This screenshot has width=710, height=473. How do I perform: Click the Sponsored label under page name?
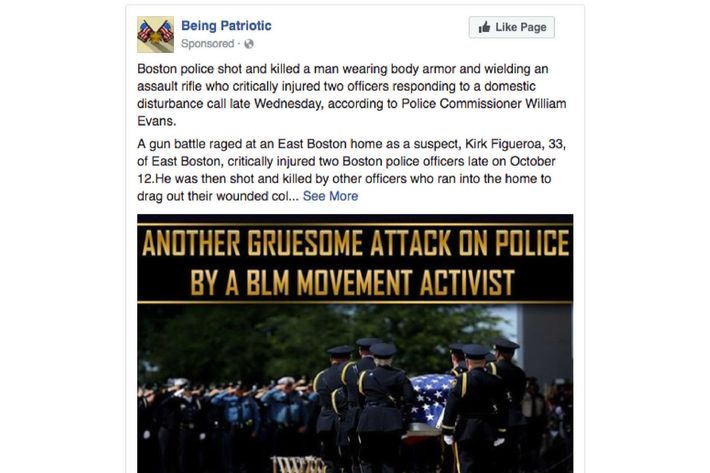207,44
